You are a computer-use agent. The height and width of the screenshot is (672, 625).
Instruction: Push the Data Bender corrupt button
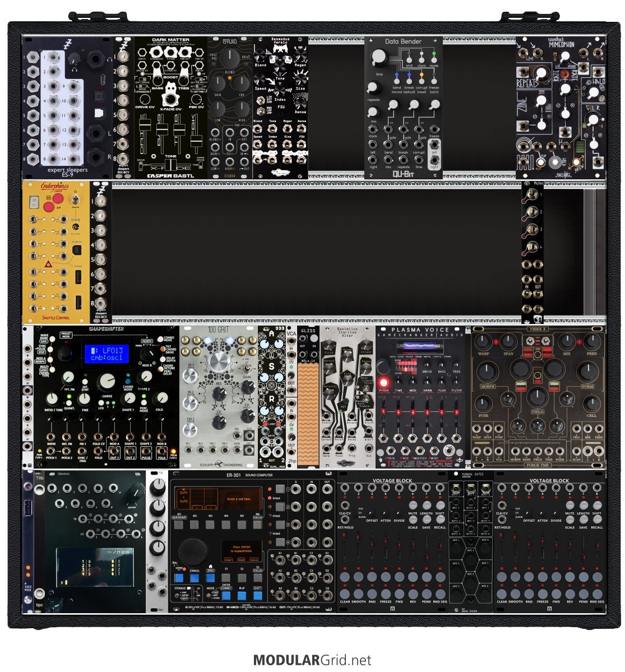click(422, 80)
